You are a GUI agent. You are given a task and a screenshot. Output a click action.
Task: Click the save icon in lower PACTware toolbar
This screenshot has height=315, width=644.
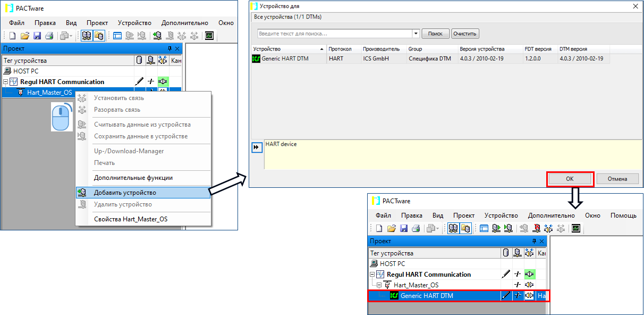(x=404, y=229)
